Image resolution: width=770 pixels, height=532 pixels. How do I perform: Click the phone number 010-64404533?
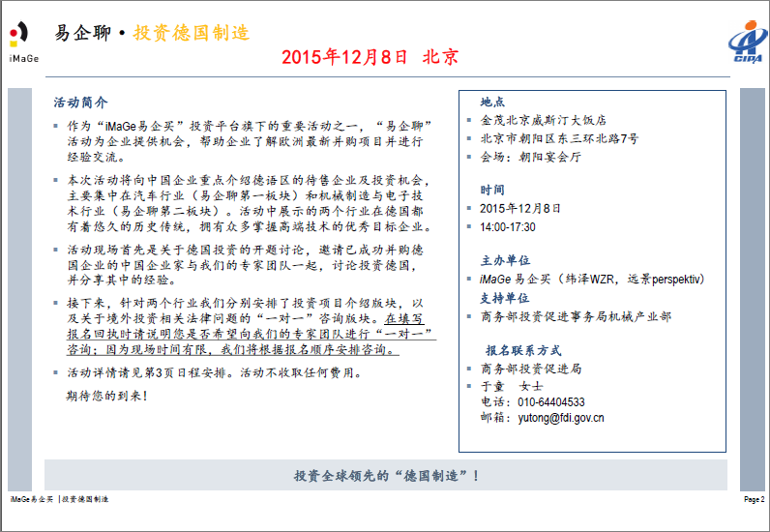[x=551, y=401]
